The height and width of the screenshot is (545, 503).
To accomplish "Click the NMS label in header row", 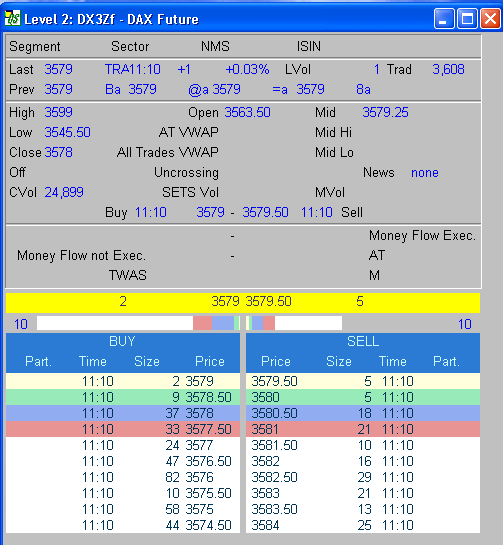I will pos(215,46).
